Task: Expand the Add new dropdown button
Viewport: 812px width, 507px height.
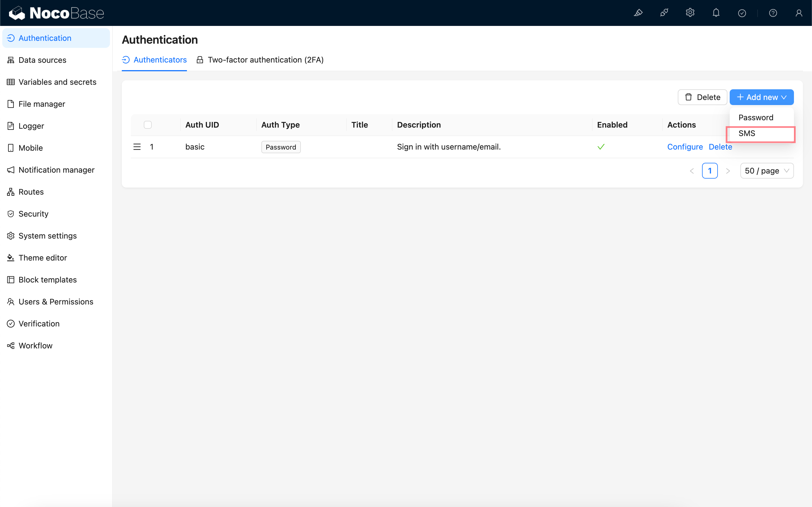Action: (x=761, y=97)
